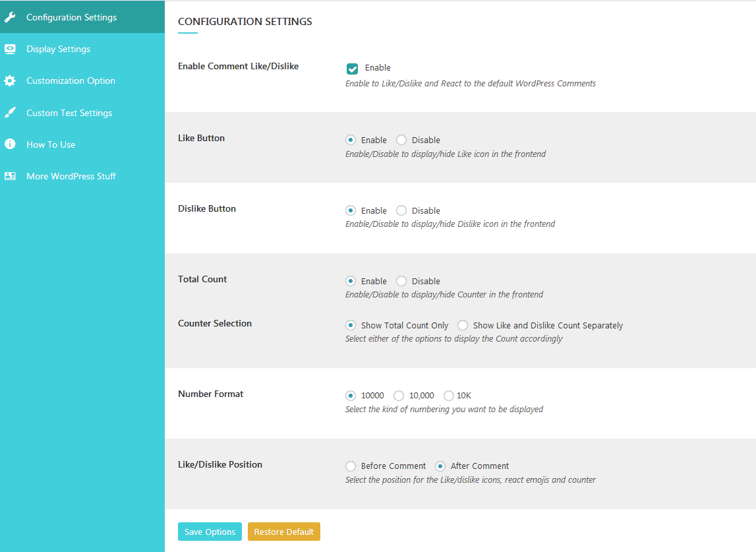Click the wrench icon beside Configuration Settings
This screenshot has width=756, height=552.
click(10, 17)
